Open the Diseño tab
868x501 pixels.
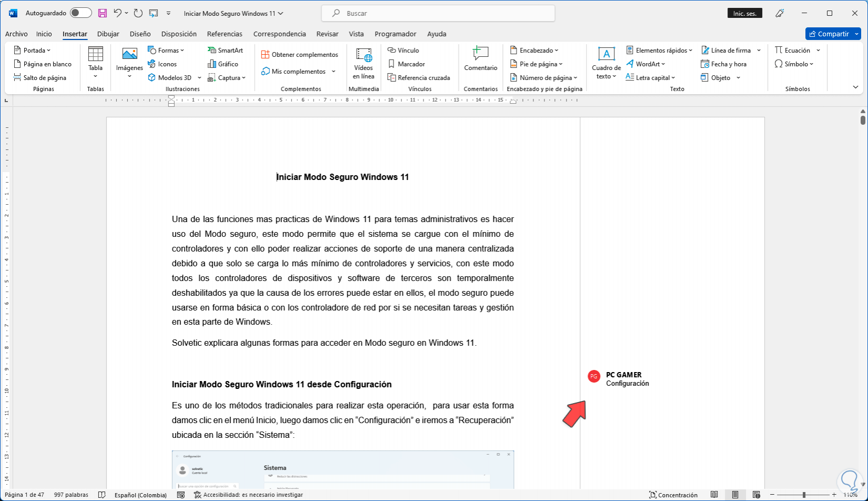[x=140, y=34]
